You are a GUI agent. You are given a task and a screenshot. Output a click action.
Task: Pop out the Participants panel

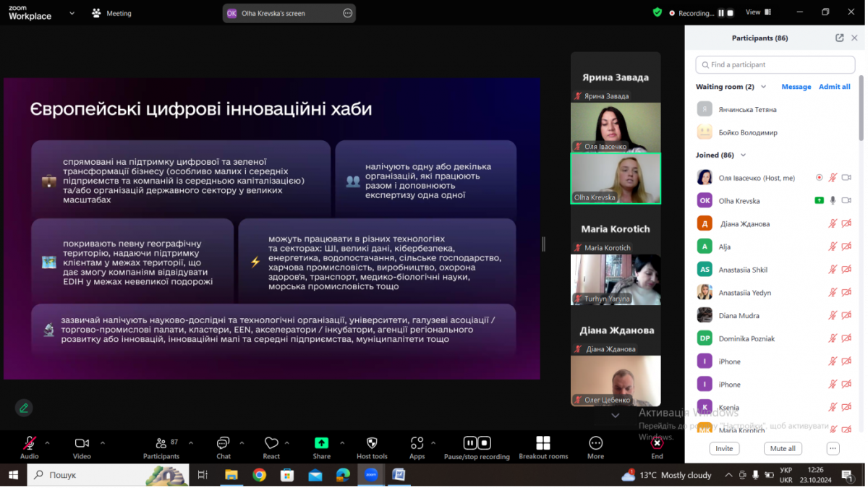point(839,38)
